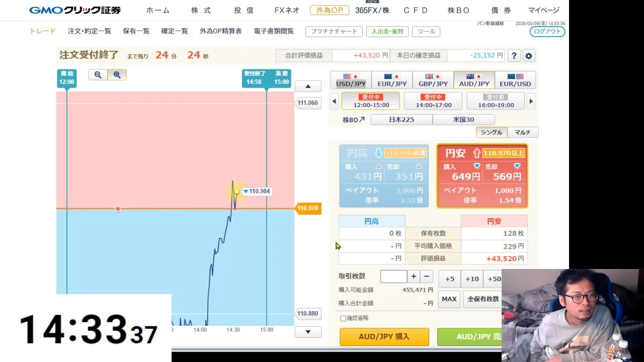The height and width of the screenshot is (362, 644).
Task: Open 外為OP in top navigation
Action: coord(330,11)
